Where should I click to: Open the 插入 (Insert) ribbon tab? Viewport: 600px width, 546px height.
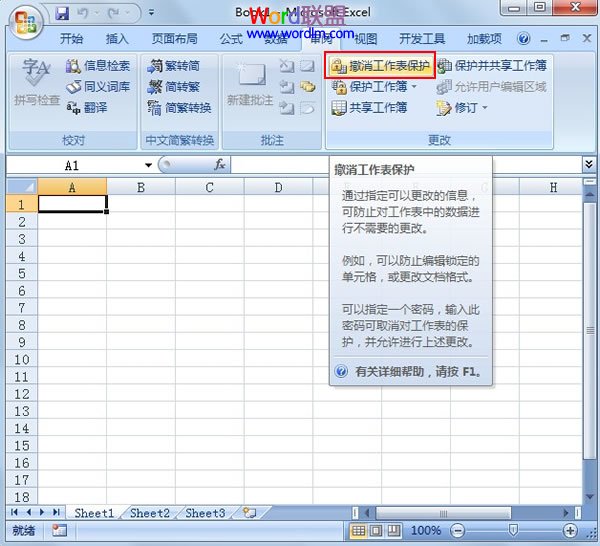click(117, 39)
